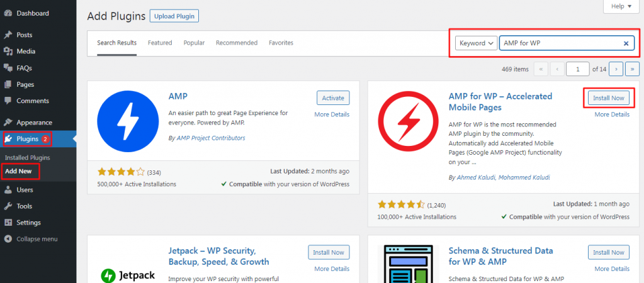Switch to the Search Results tab
644x283 pixels.
tap(116, 43)
